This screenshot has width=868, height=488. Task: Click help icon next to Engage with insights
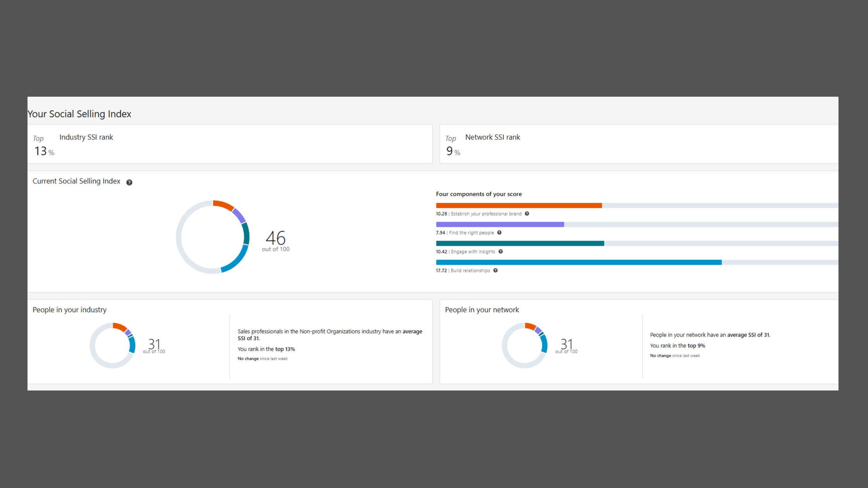tap(501, 252)
